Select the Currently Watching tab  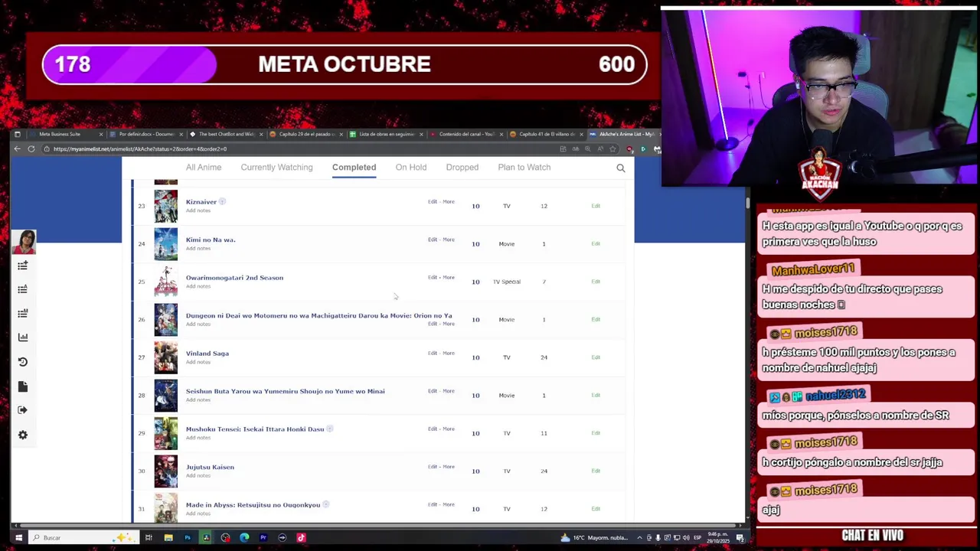click(x=276, y=168)
